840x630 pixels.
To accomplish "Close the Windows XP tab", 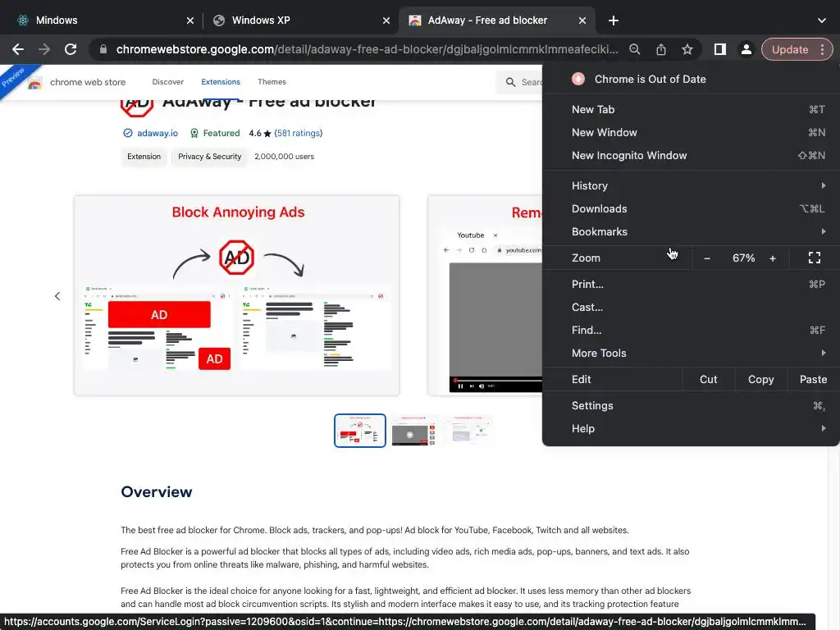I will [x=386, y=21].
